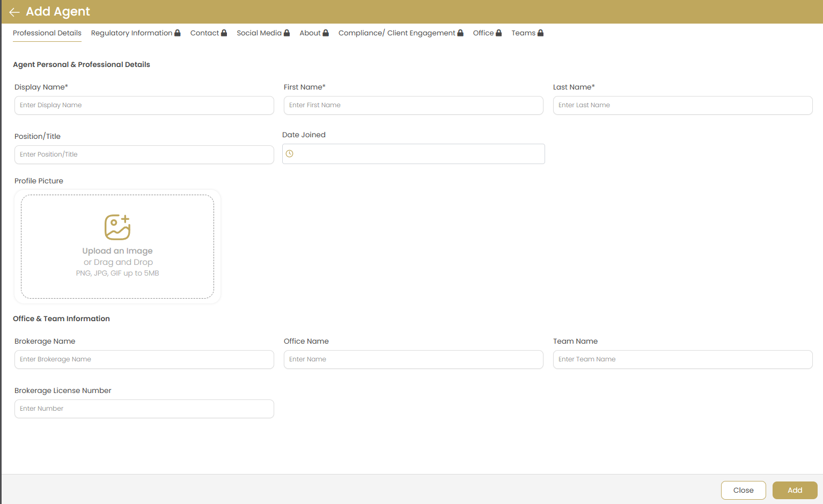
Task: Click the Enter Team Name input
Action: click(x=682, y=359)
